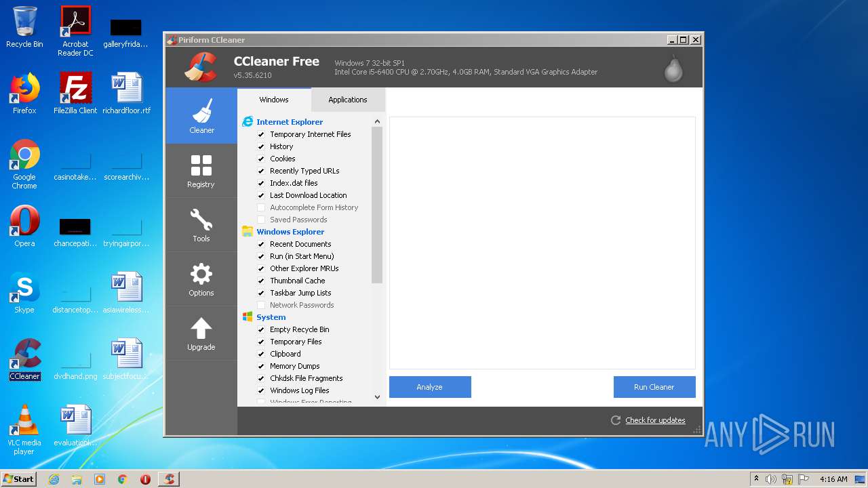This screenshot has width=868, height=488.
Task: Toggle Index.dat files checkbox
Action: 261,183
